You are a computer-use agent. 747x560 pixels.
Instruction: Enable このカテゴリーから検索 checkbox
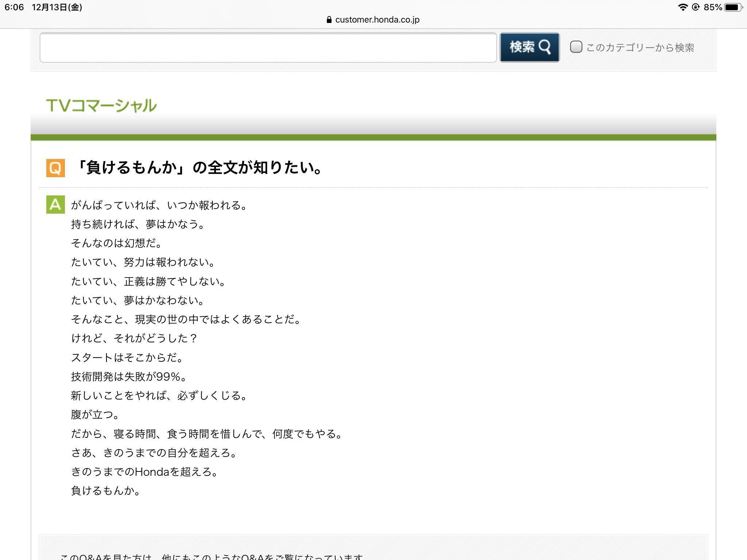pos(576,47)
